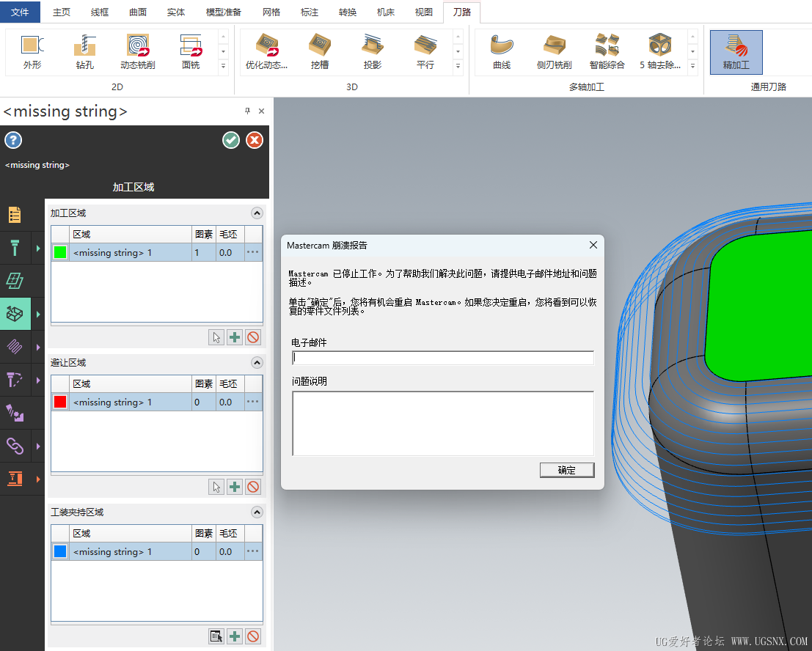812x651 pixels.
Task: Focus the 问题说明 description text box
Action: (x=443, y=423)
